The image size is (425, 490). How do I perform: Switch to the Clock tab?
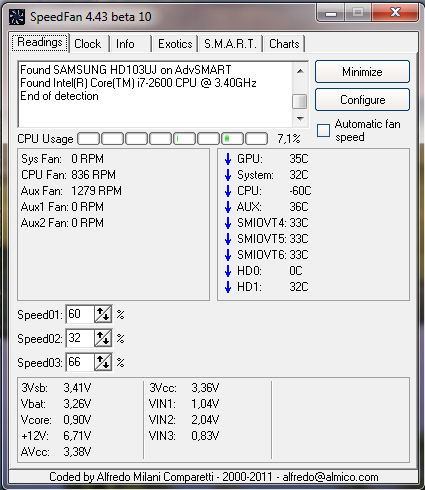88,44
